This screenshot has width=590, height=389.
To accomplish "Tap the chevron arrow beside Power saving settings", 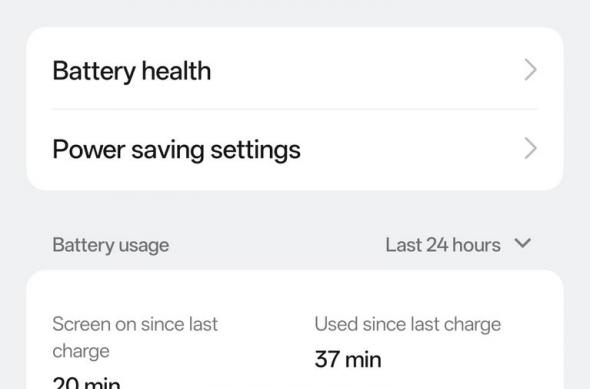I will 530,149.
